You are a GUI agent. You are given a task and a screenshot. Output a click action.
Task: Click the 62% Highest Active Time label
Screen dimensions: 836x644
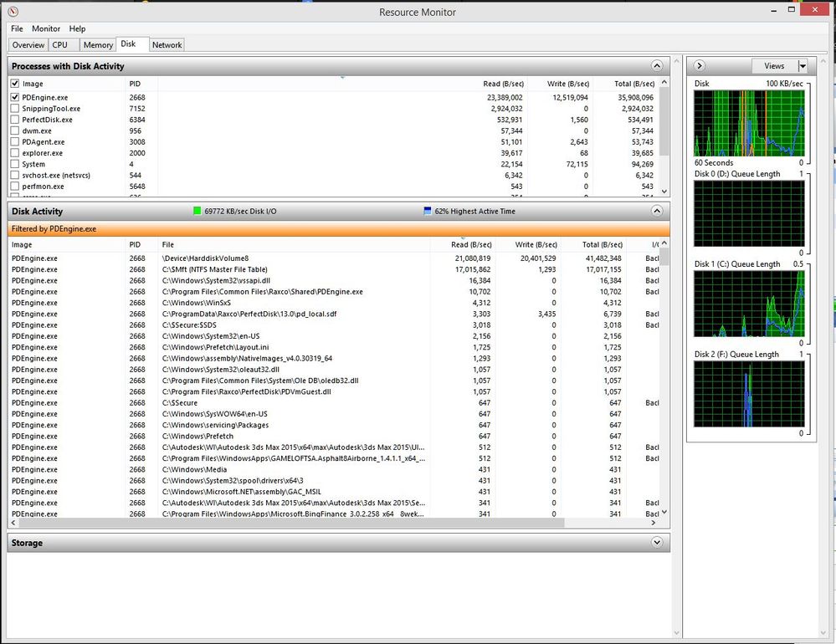[474, 211]
